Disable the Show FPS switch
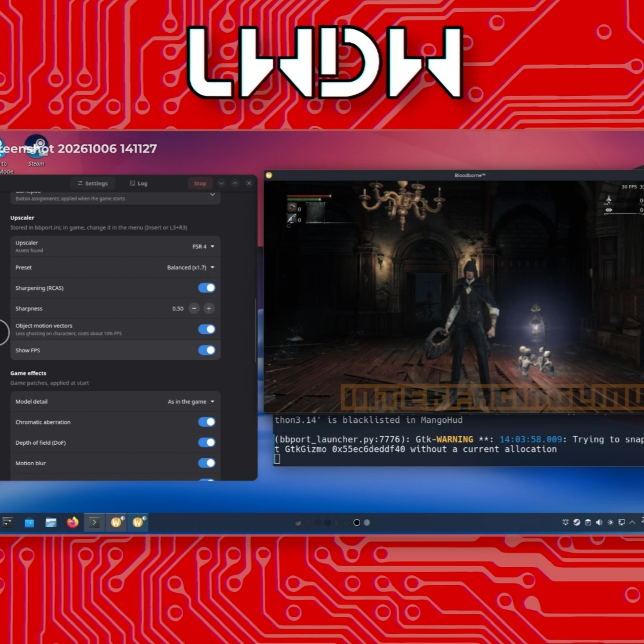 pos(207,350)
